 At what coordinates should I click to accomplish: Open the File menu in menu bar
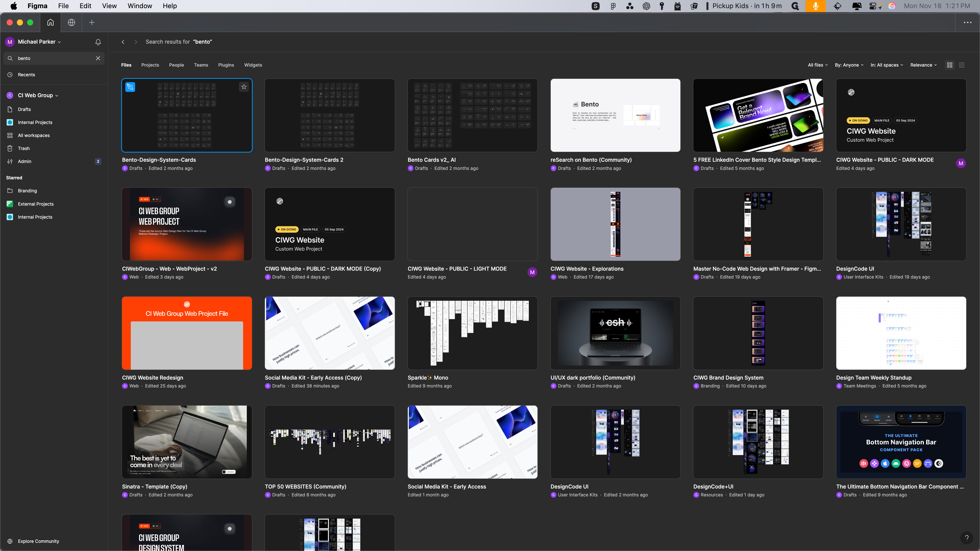63,6
